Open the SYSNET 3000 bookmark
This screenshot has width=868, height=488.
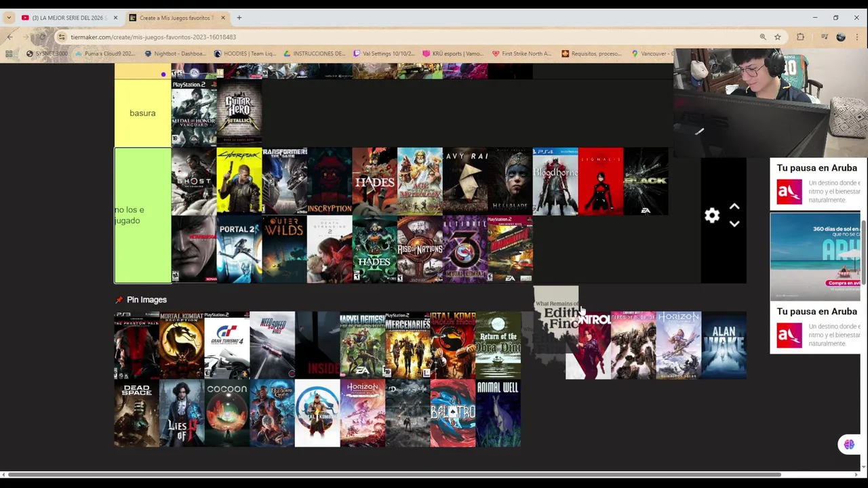[x=47, y=54]
